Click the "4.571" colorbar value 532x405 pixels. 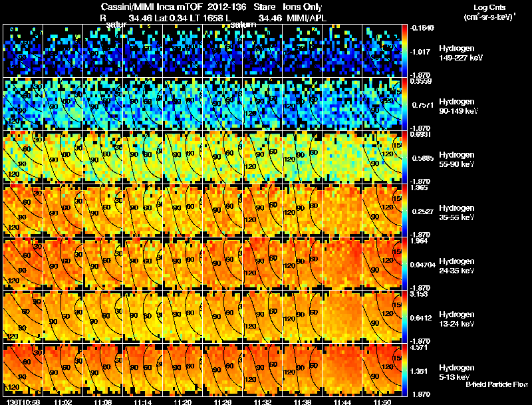click(419, 347)
